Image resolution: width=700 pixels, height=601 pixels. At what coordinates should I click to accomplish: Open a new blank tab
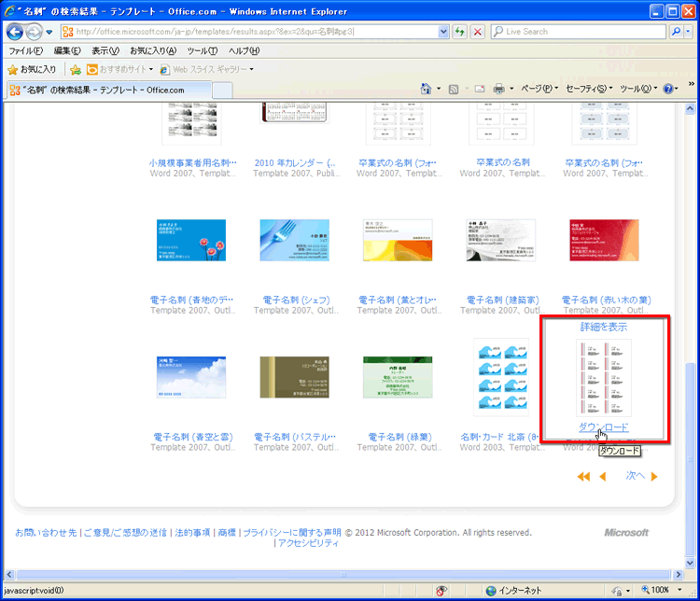pos(222,91)
